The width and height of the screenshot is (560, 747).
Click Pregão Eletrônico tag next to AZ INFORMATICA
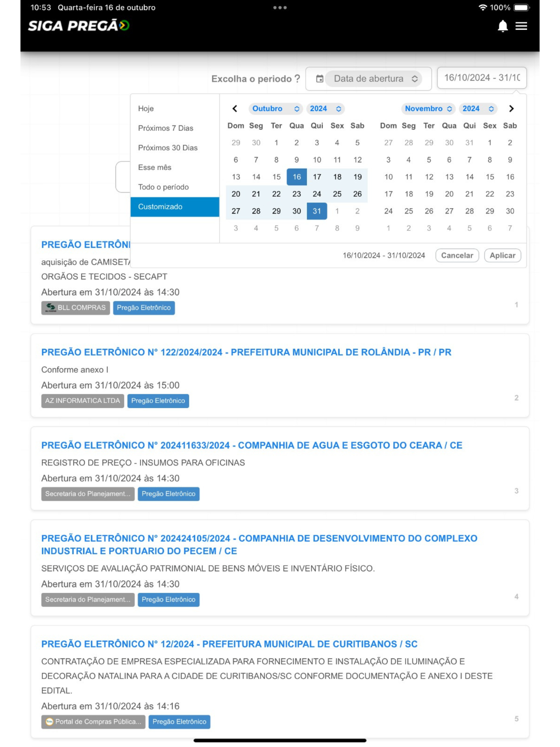coord(158,401)
